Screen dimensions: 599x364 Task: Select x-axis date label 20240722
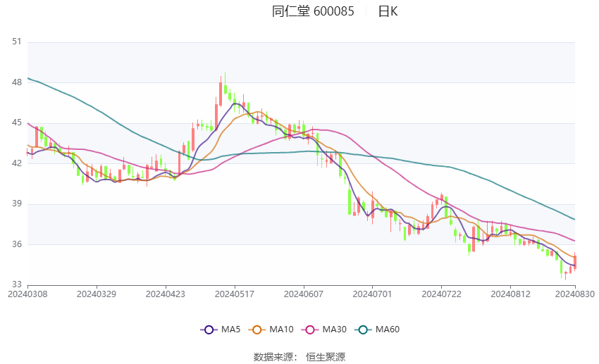point(441,294)
